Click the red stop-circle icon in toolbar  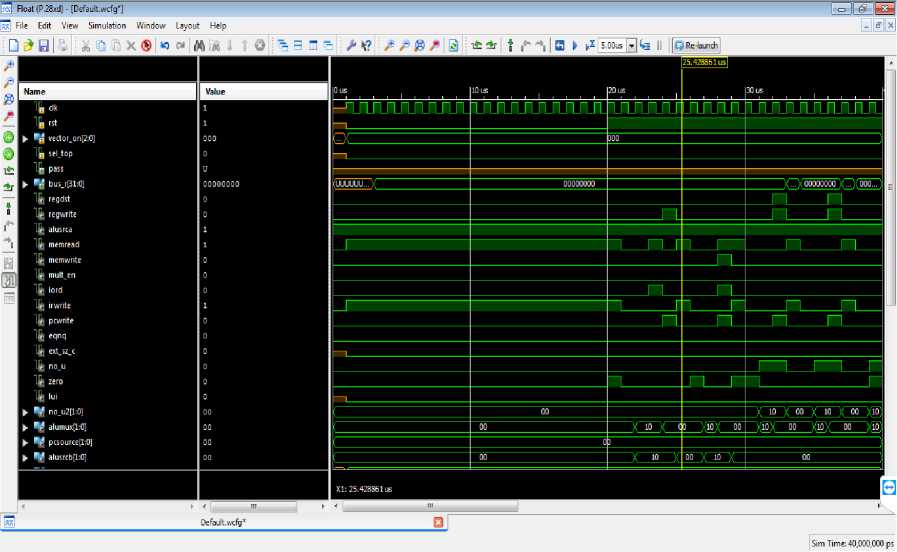point(145,46)
